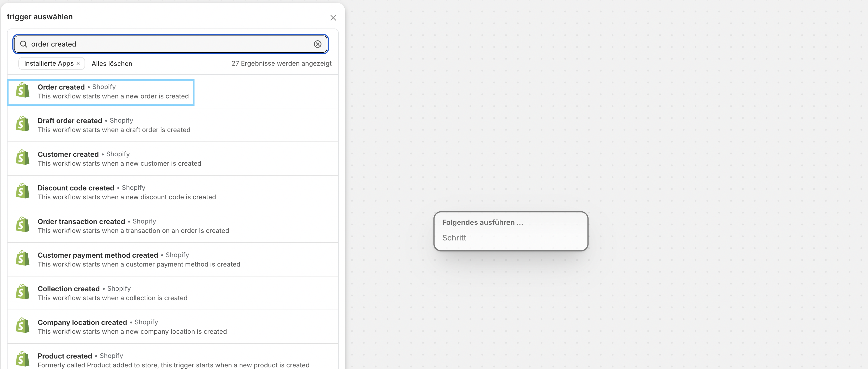Viewport: 868px width, 369px height.
Task: Click Shopify icon beside Order transaction created
Action: coord(23,225)
